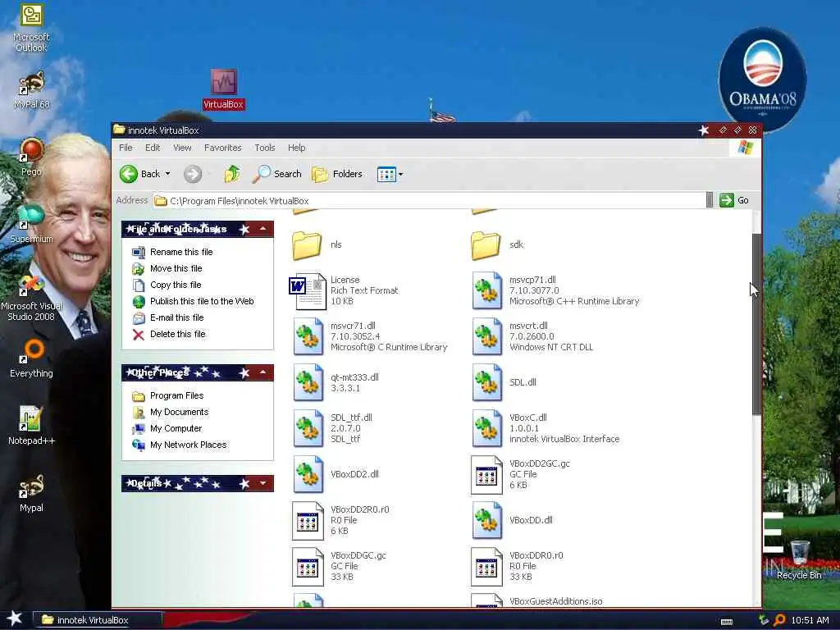Click the vertical scrollbar thumb in file list
Viewport: 840px width, 630px height.
pos(756,323)
